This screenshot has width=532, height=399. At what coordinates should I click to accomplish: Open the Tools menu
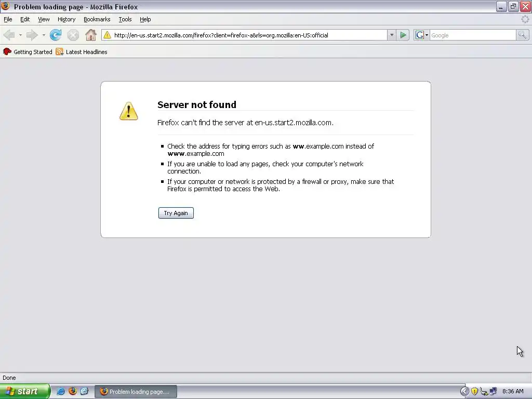tap(125, 19)
